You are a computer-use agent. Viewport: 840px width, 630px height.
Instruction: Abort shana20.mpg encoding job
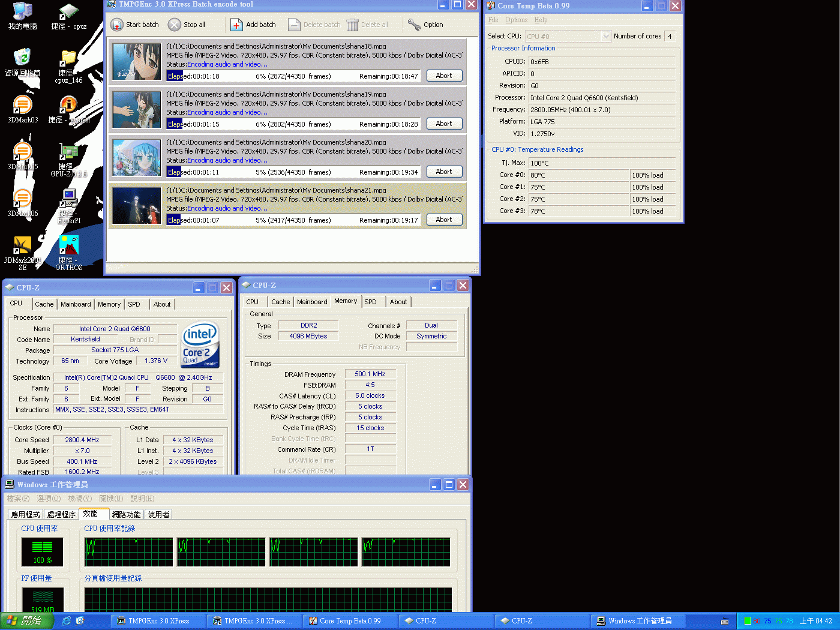click(444, 172)
